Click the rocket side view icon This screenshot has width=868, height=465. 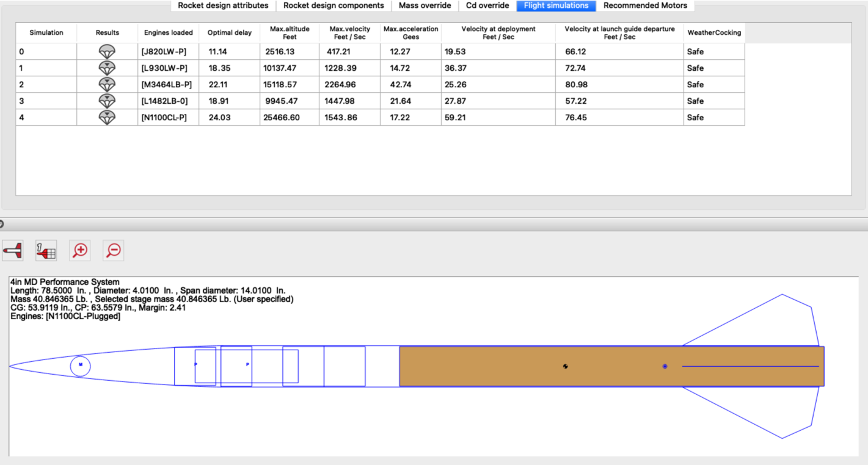click(13, 250)
